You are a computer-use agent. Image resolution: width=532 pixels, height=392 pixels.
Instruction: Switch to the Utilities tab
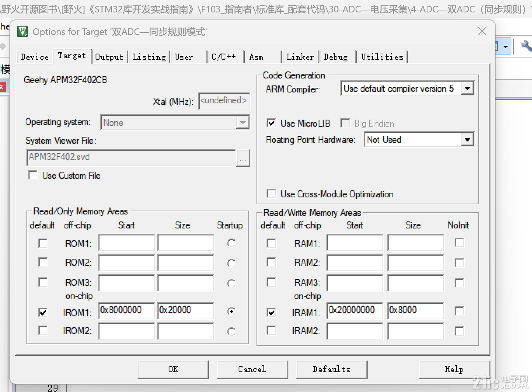point(382,57)
